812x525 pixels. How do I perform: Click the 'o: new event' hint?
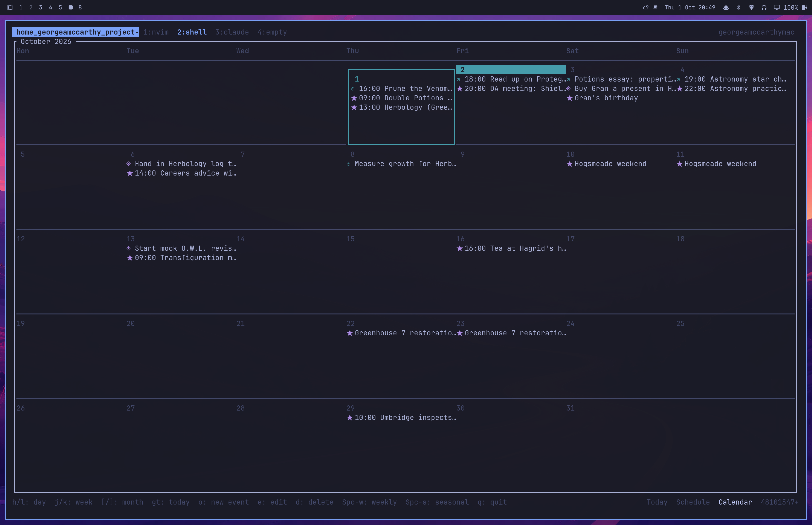click(223, 502)
